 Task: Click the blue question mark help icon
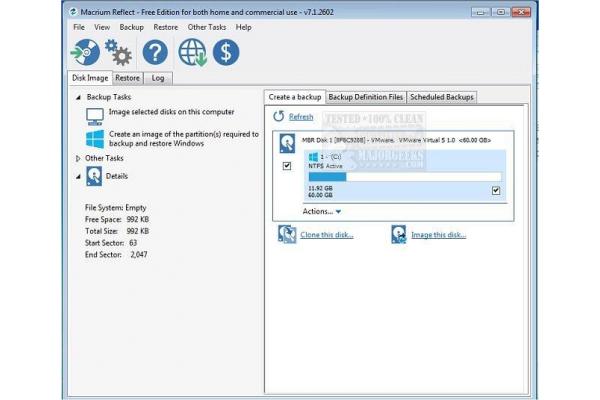click(x=155, y=52)
